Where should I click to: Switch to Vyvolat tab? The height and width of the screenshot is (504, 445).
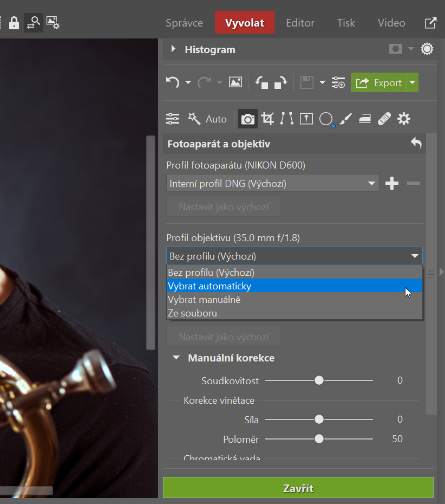point(245,23)
